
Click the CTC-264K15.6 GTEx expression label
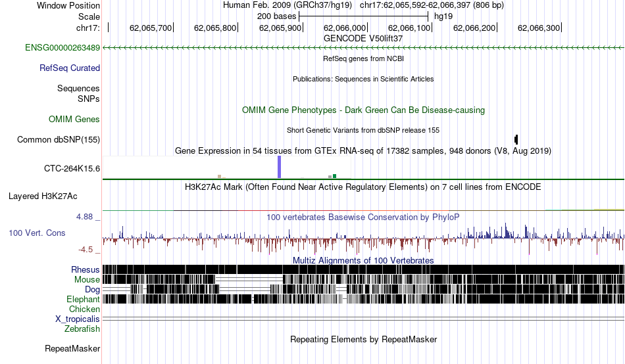click(72, 168)
